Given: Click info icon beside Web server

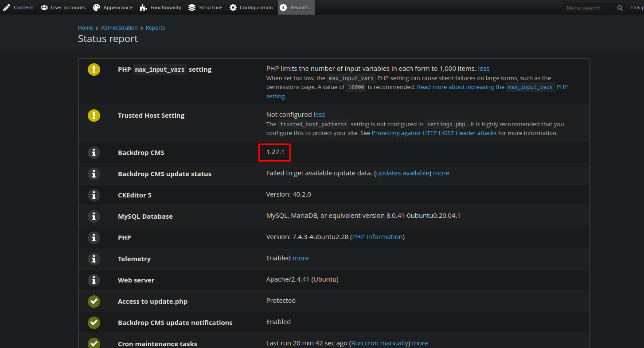Looking at the screenshot, I should pyautogui.click(x=94, y=280).
